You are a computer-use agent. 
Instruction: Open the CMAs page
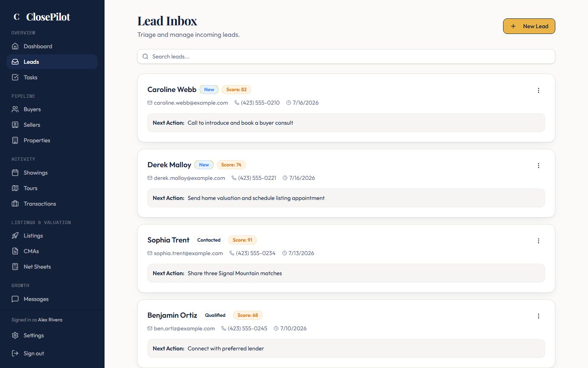[52, 251]
